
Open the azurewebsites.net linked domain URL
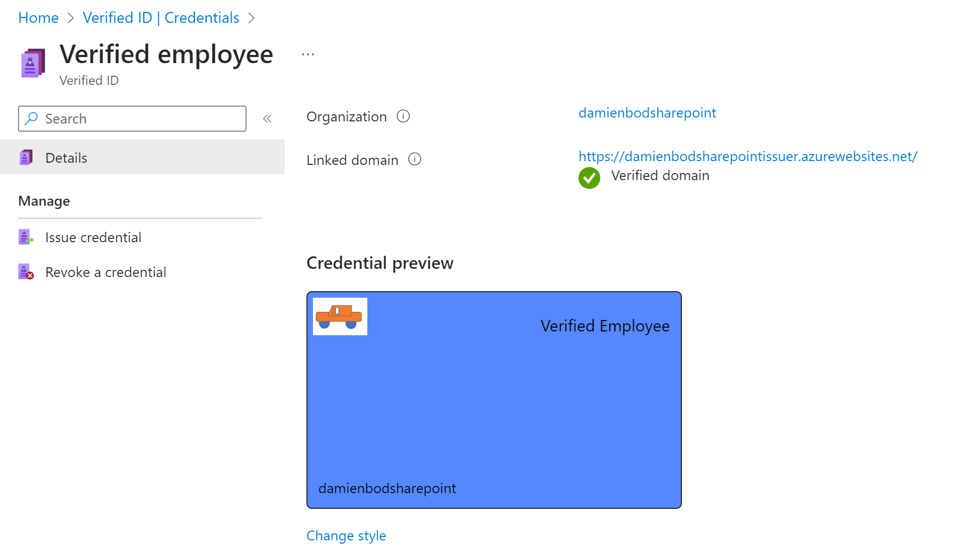pyautogui.click(x=747, y=156)
